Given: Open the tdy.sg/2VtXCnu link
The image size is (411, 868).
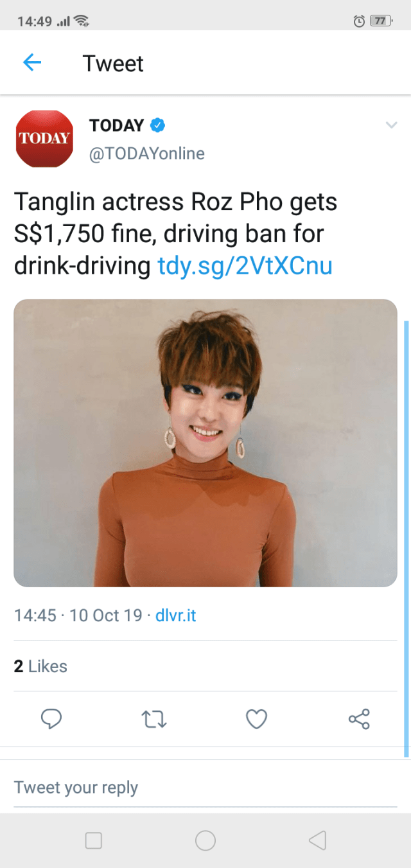Looking at the screenshot, I should coord(245,265).
